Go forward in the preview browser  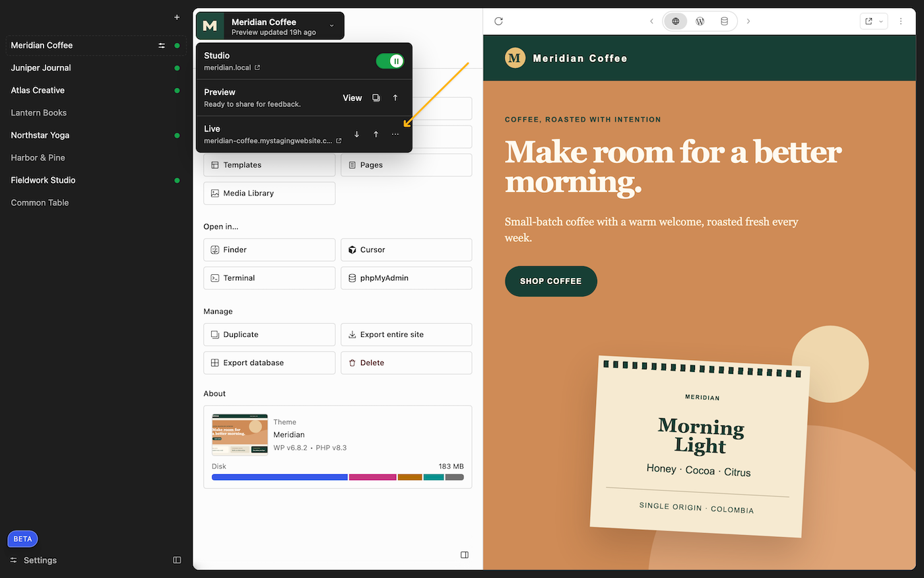click(x=748, y=21)
